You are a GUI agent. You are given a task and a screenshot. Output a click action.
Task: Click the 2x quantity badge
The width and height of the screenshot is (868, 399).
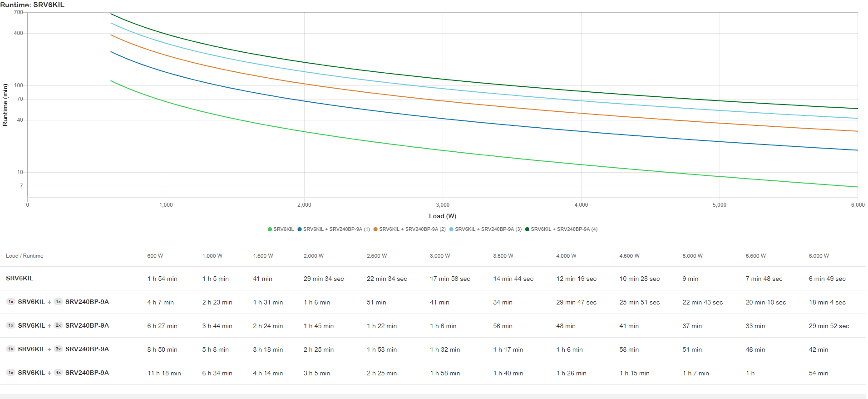pos(58,325)
